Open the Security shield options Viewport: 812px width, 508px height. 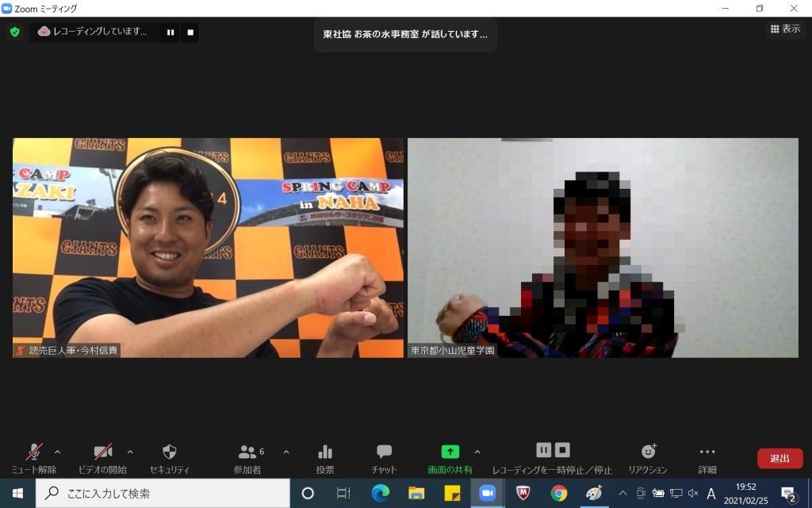coord(169,457)
